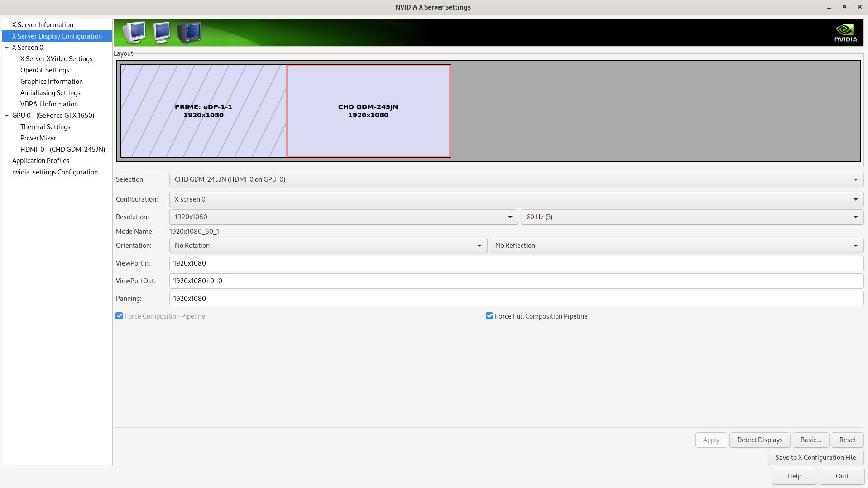Viewport: 868px width, 488px height.
Task: Select PRIME eDP-1-1 display in layout
Action: pos(203,111)
